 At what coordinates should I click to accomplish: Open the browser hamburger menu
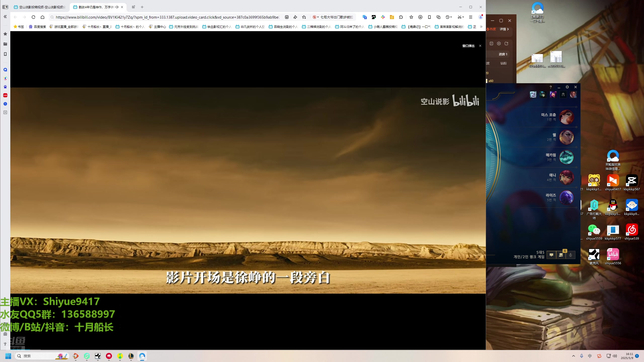click(471, 17)
